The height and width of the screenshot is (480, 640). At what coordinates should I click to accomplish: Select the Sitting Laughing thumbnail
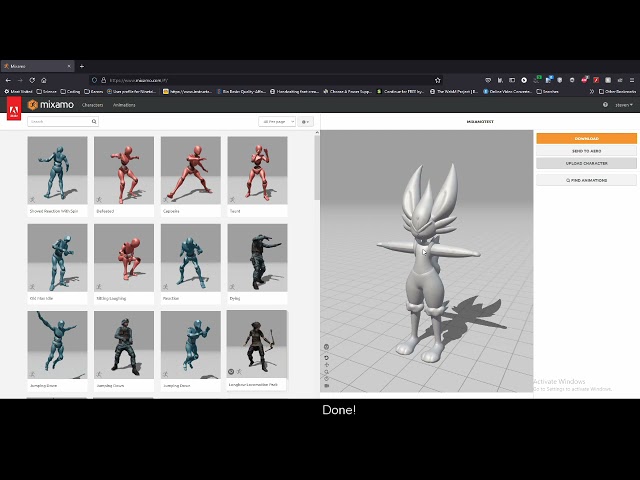pos(124,258)
